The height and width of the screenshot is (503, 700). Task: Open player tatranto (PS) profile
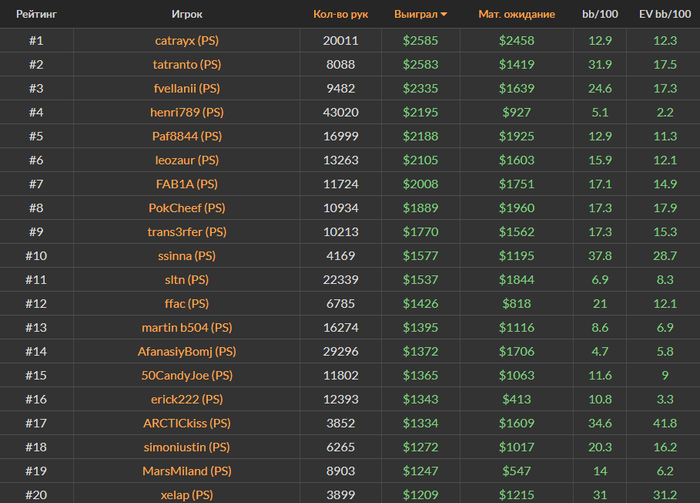(x=187, y=65)
